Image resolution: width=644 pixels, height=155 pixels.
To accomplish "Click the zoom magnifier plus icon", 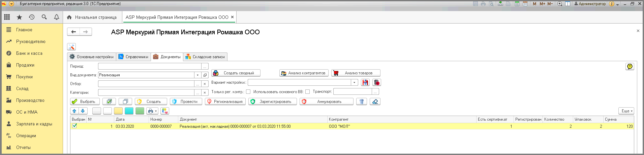I will [x=560, y=4].
